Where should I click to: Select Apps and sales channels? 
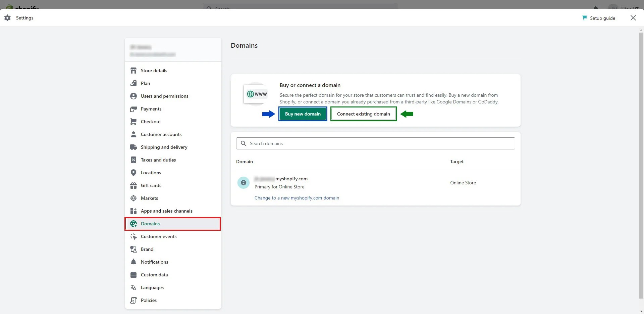pos(166,211)
